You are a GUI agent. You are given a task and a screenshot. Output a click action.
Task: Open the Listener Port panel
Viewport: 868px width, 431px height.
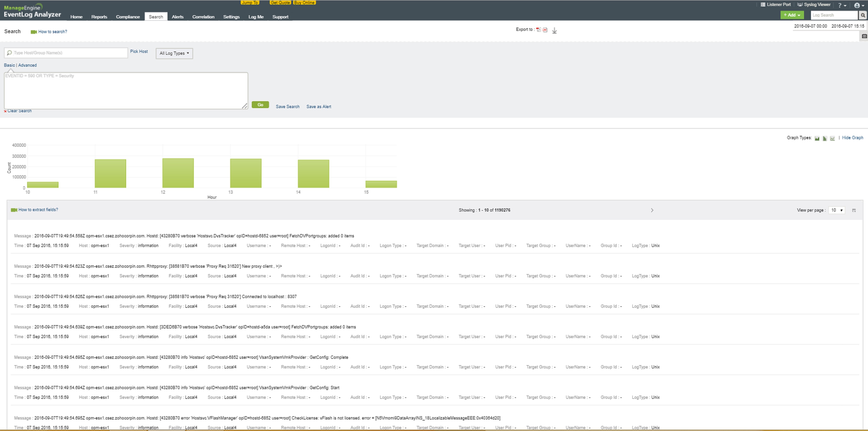[x=775, y=4]
